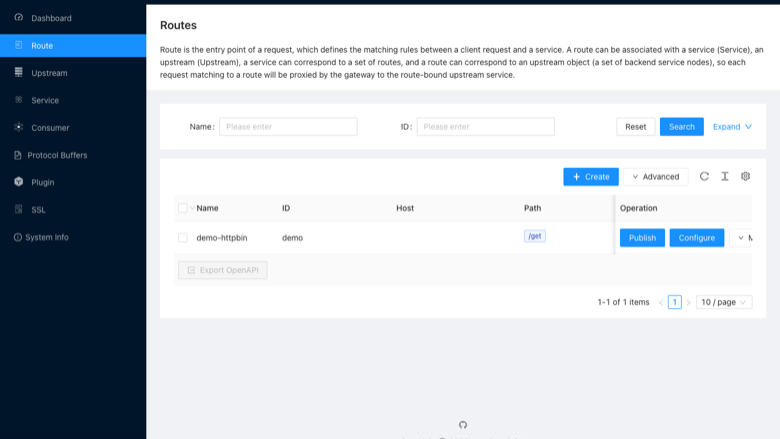
Task: Click the refresh table icon
Action: (x=704, y=176)
